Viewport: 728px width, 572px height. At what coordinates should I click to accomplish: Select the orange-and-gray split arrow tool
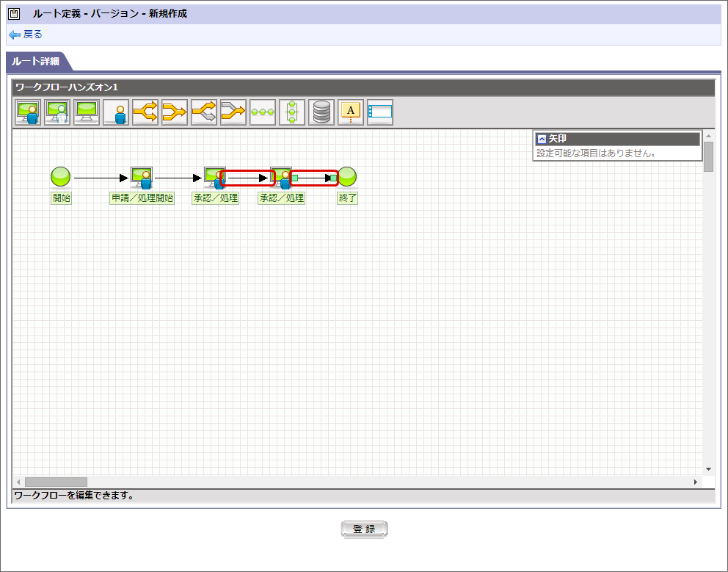tap(204, 112)
